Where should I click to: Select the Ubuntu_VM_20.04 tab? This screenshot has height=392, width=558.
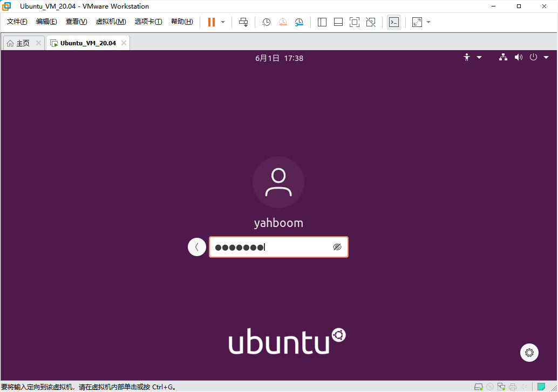coord(88,43)
